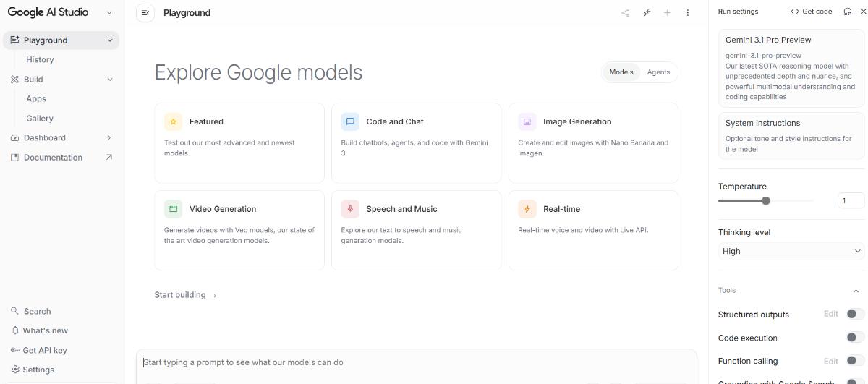The image size is (868, 384).
Task: Collapse the sidebar with the panel icon
Action: 145,12
